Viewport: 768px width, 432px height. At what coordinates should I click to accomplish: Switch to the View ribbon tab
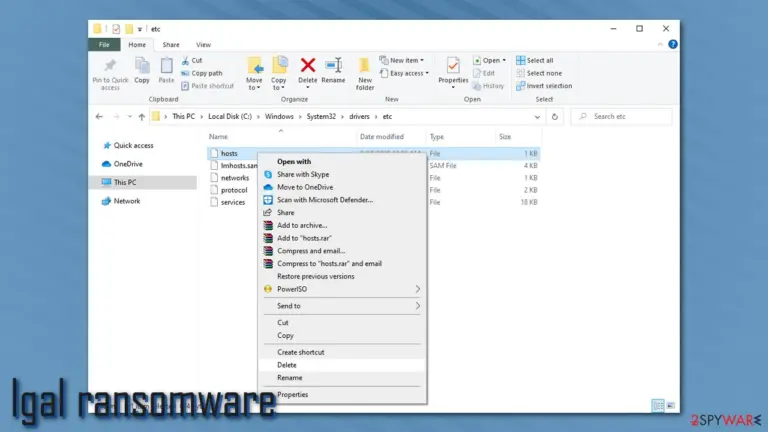click(x=203, y=45)
